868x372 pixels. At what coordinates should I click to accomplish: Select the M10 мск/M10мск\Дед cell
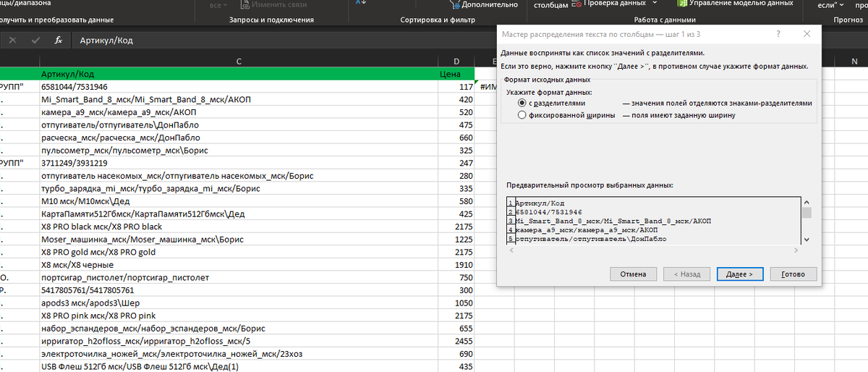(x=239, y=201)
